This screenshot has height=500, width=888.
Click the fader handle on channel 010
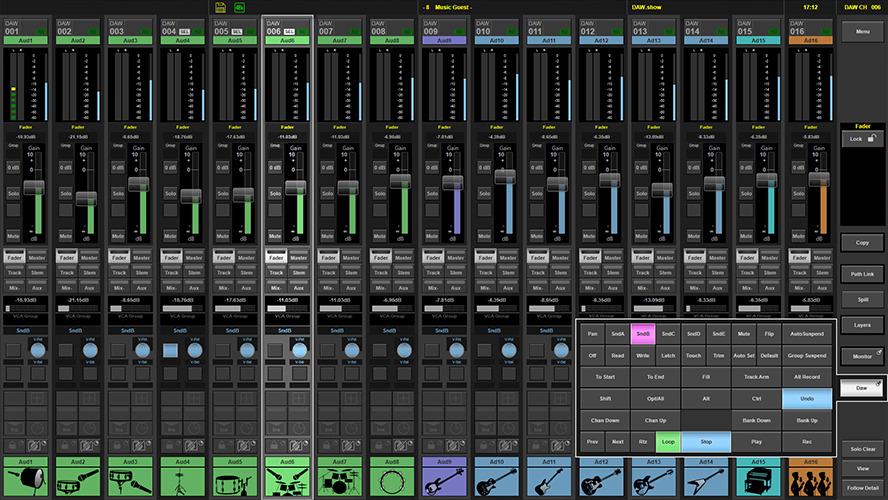pos(507,176)
